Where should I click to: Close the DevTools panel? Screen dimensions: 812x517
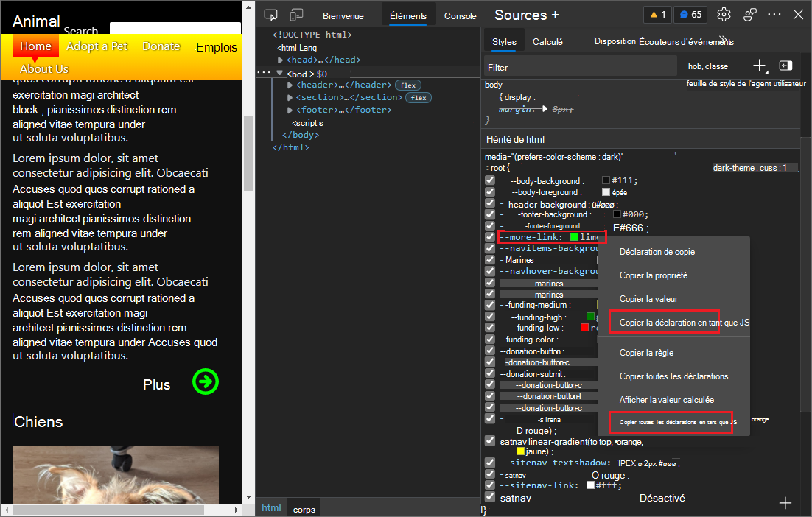coord(798,15)
